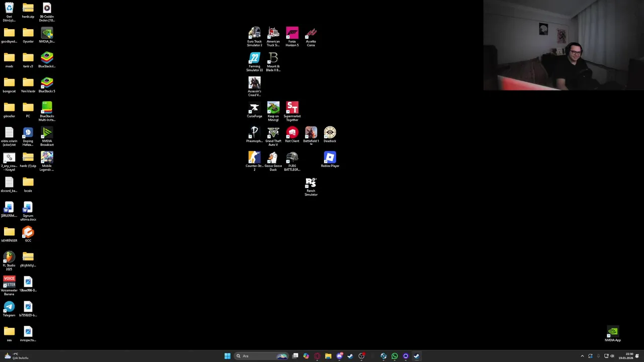Select the goodbyed... folder

tap(9, 35)
